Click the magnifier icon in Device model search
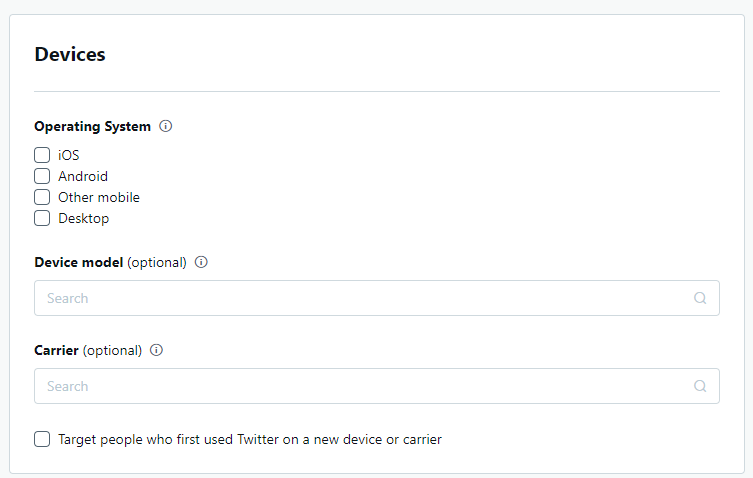 pos(700,298)
